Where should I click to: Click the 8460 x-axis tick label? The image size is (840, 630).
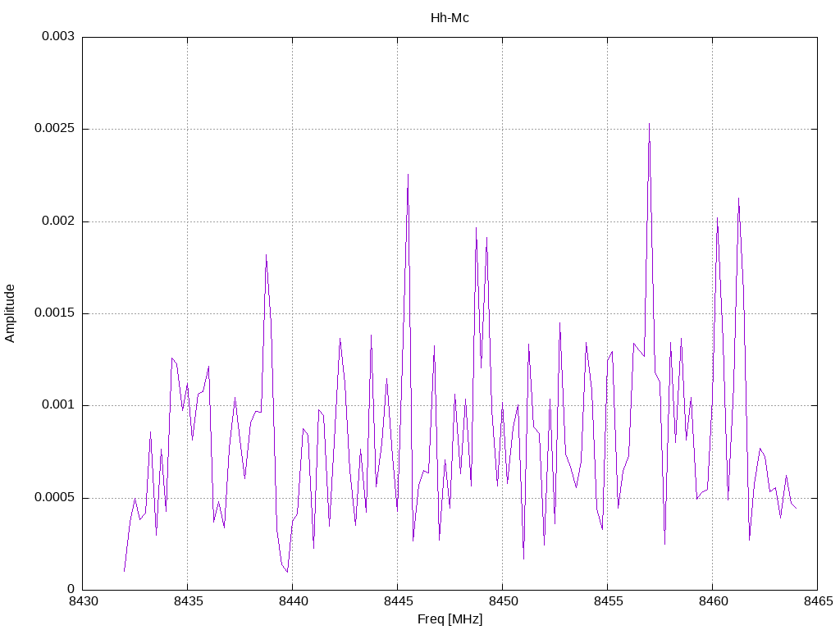(x=713, y=601)
